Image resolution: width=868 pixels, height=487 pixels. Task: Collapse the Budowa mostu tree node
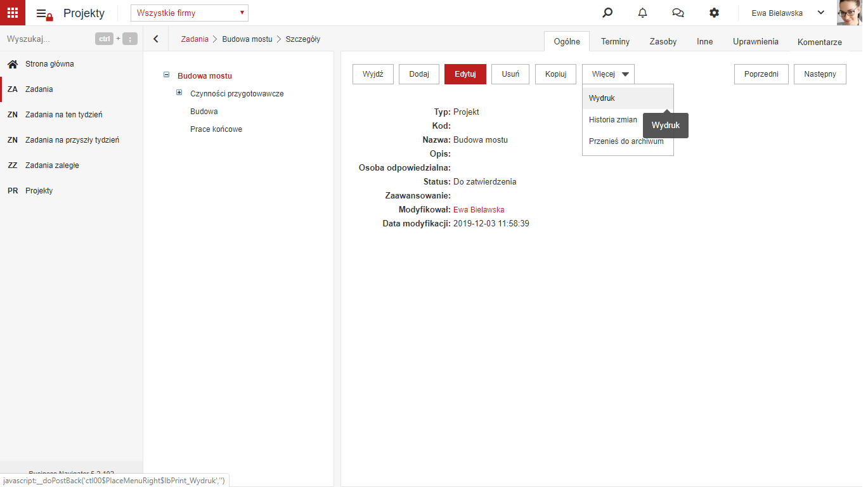(167, 75)
